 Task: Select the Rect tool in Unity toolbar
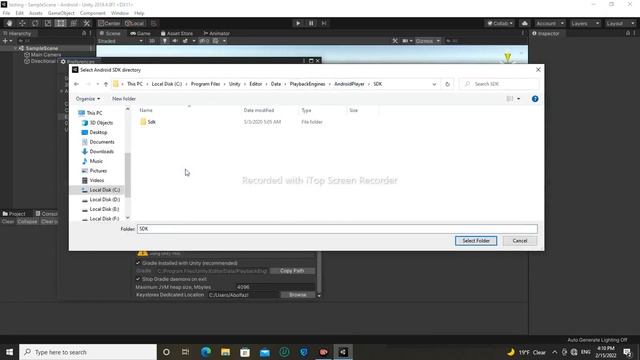point(60,23)
